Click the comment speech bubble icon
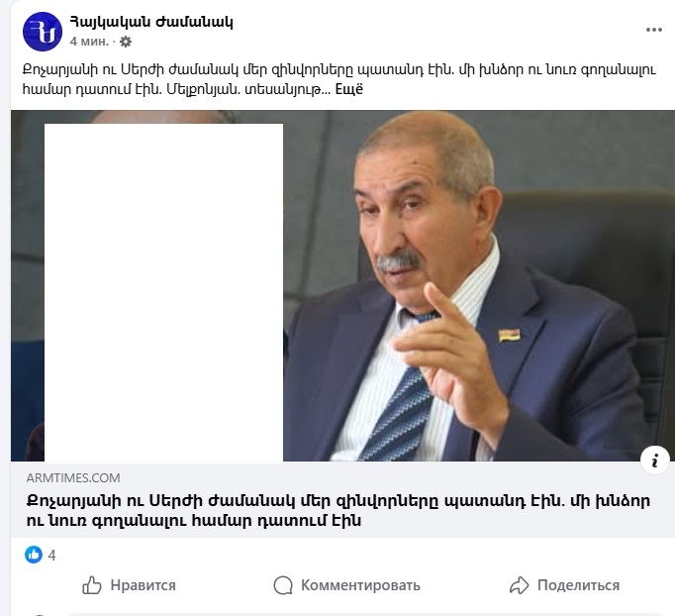 283,585
